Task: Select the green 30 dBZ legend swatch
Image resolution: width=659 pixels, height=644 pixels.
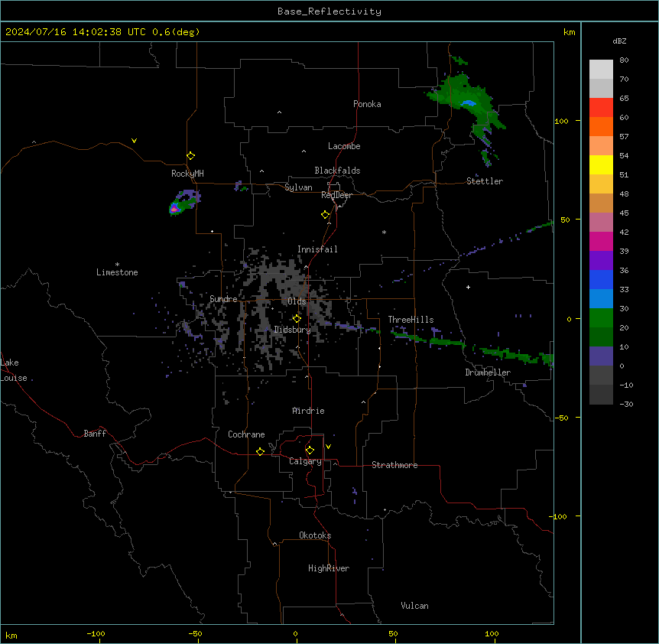Action: pyautogui.click(x=601, y=318)
